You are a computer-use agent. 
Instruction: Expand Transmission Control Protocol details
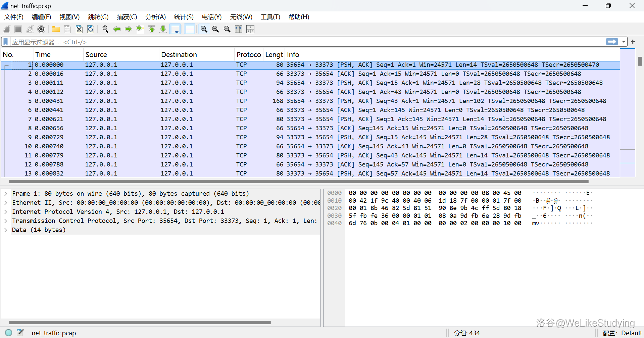point(6,221)
